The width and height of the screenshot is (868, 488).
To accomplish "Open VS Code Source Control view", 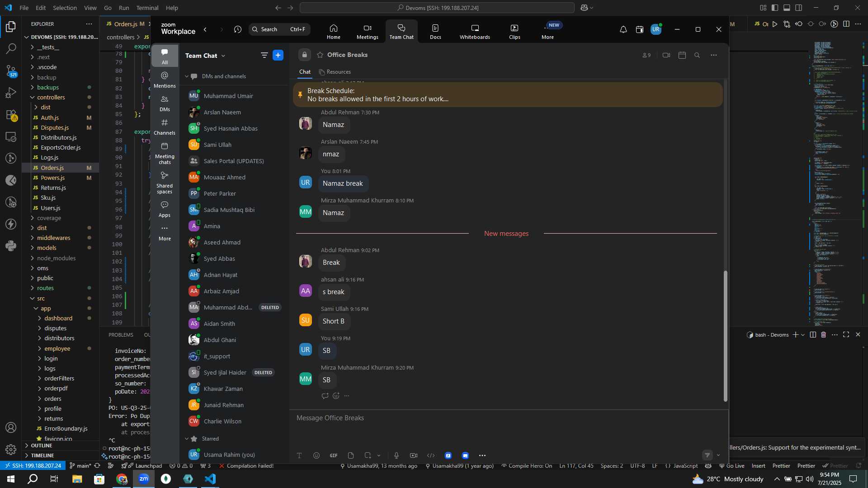I will tap(11, 70).
